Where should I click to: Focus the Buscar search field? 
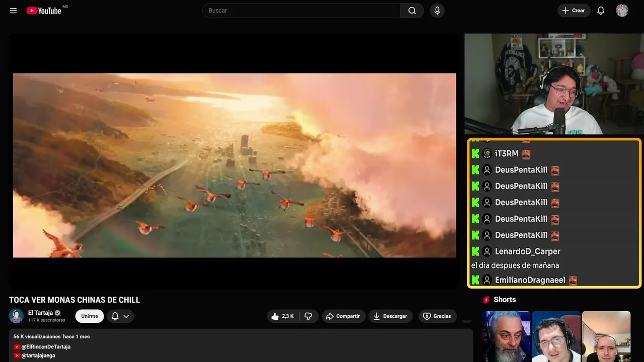pyautogui.click(x=301, y=11)
